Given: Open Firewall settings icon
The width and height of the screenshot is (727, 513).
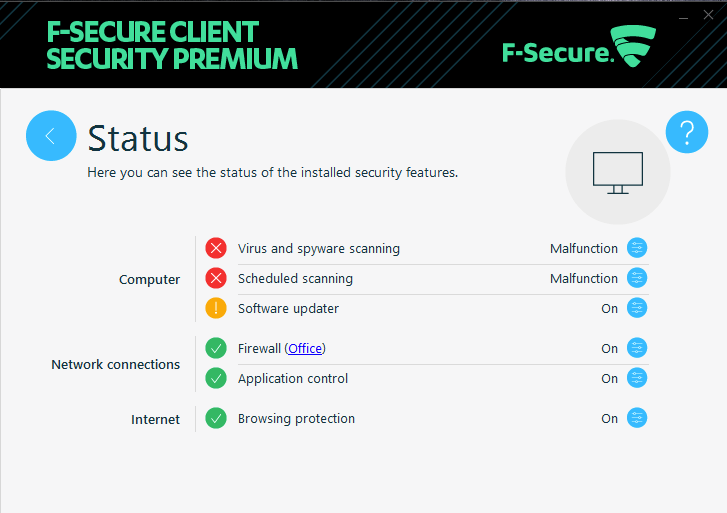Looking at the screenshot, I should [x=637, y=348].
